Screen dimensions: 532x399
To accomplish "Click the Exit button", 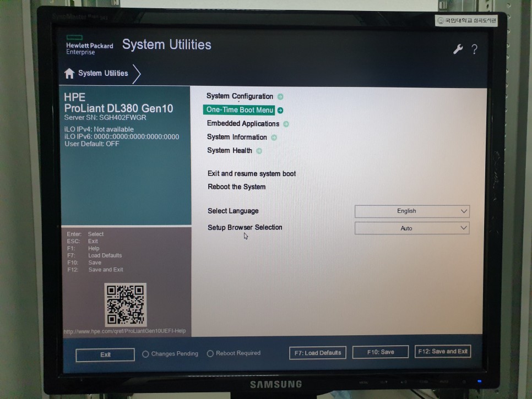I will (105, 354).
